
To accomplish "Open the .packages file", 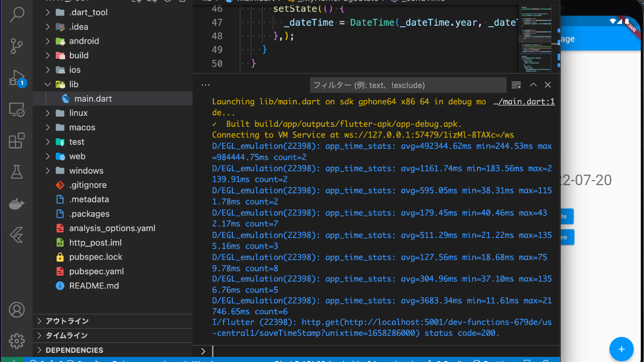I will click(x=113, y=214).
